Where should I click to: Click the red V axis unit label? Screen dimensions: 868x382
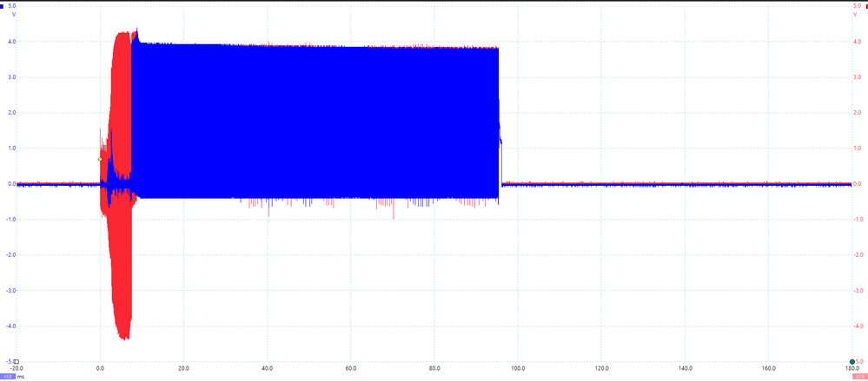pos(856,15)
